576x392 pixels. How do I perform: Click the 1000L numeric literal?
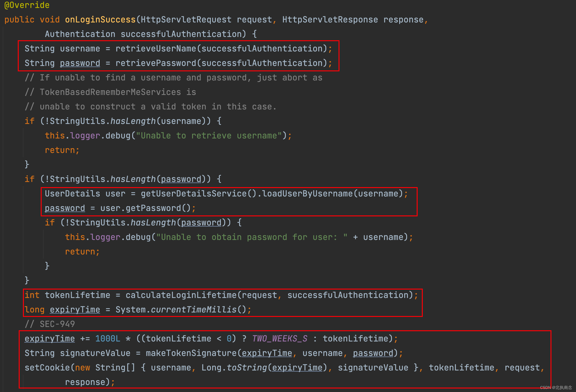coord(108,339)
